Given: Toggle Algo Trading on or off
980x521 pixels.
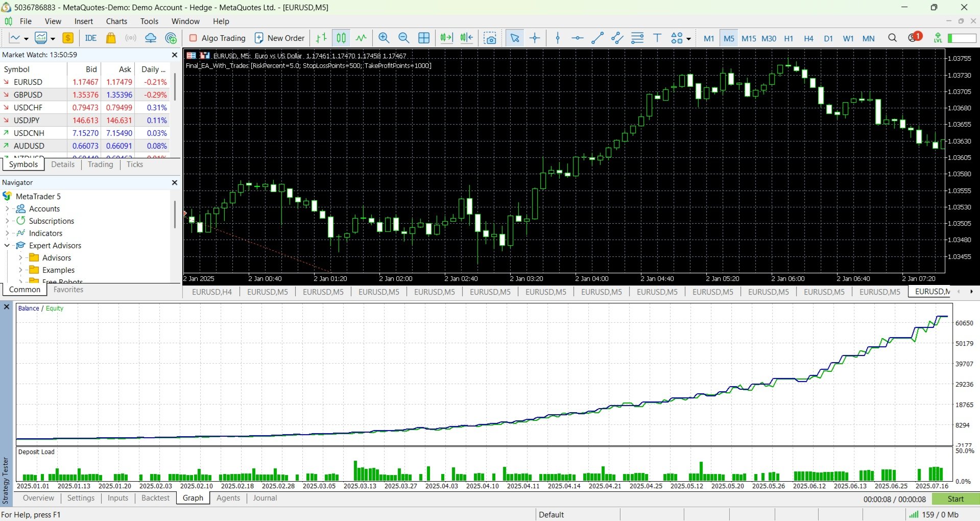Looking at the screenshot, I should 218,38.
